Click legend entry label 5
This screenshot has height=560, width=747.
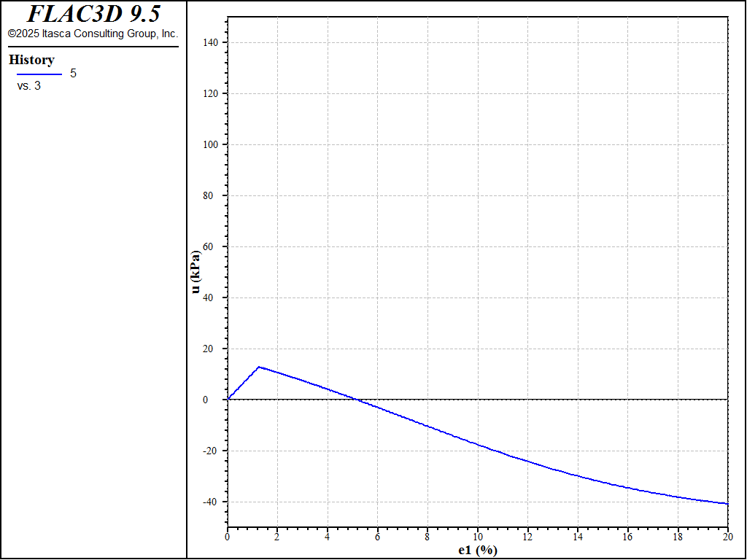click(74, 74)
